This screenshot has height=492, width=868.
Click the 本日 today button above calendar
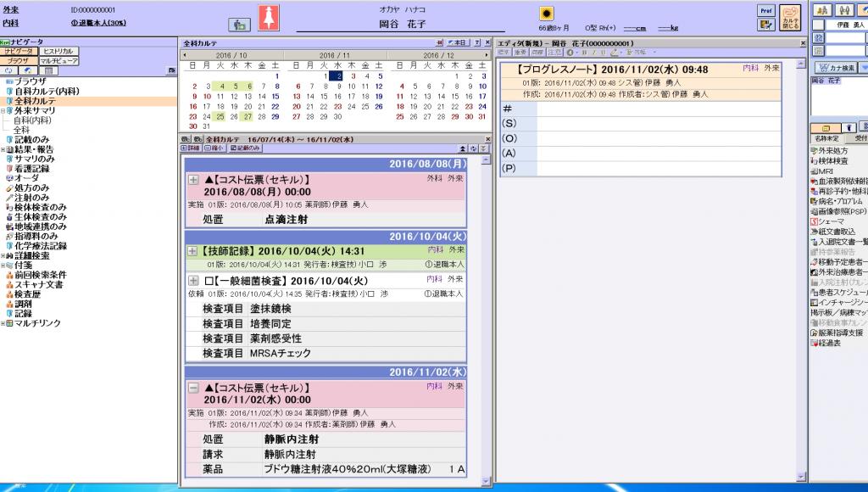tap(458, 42)
